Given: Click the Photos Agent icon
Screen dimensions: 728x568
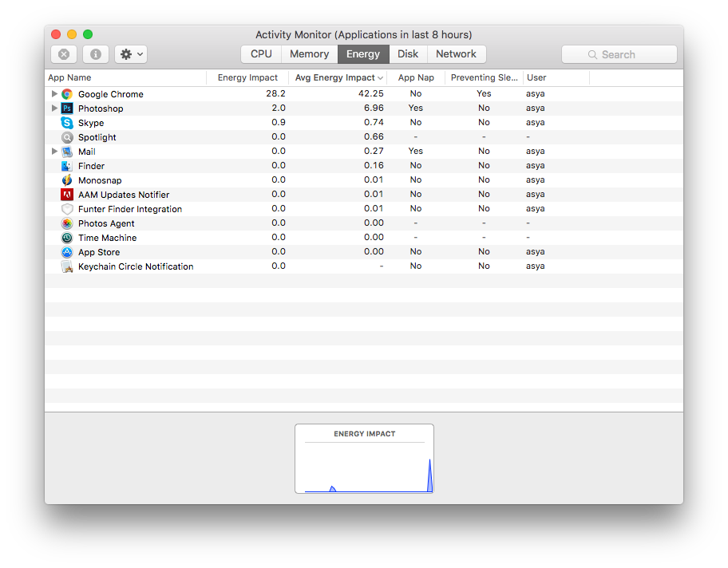Looking at the screenshot, I should click(67, 223).
